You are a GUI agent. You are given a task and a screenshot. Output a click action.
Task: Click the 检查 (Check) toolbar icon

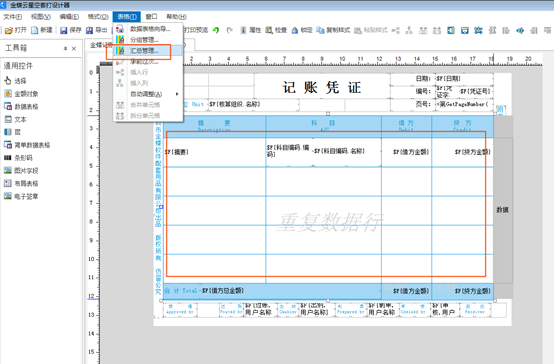pyautogui.click(x=276, y=30)
